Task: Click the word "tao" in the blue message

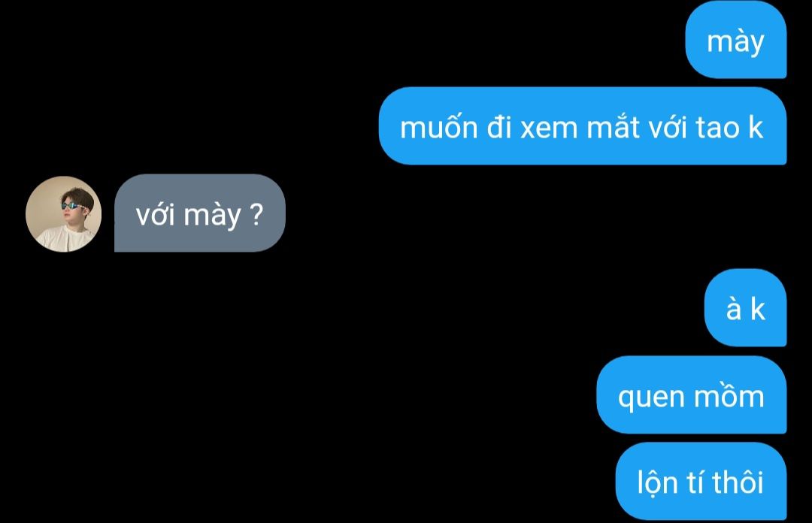Action: pos(718,128)
